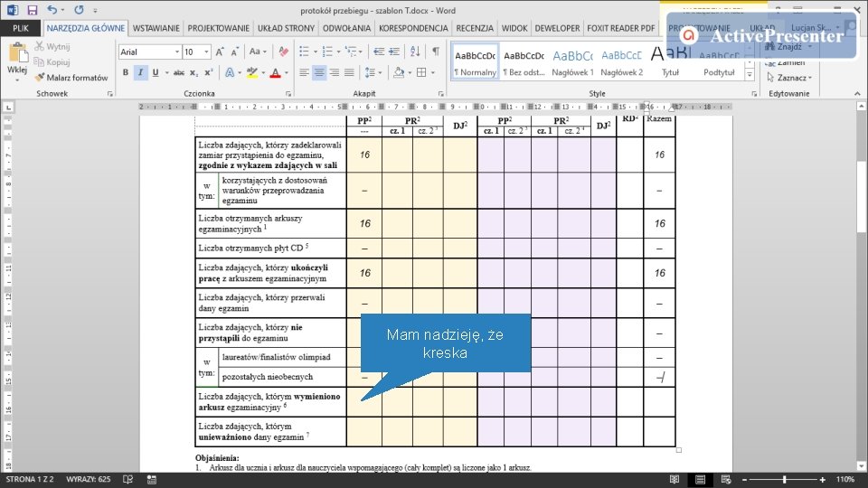Apply bullet list formatting
Screen dimensions: 868x488
point(304,52)
